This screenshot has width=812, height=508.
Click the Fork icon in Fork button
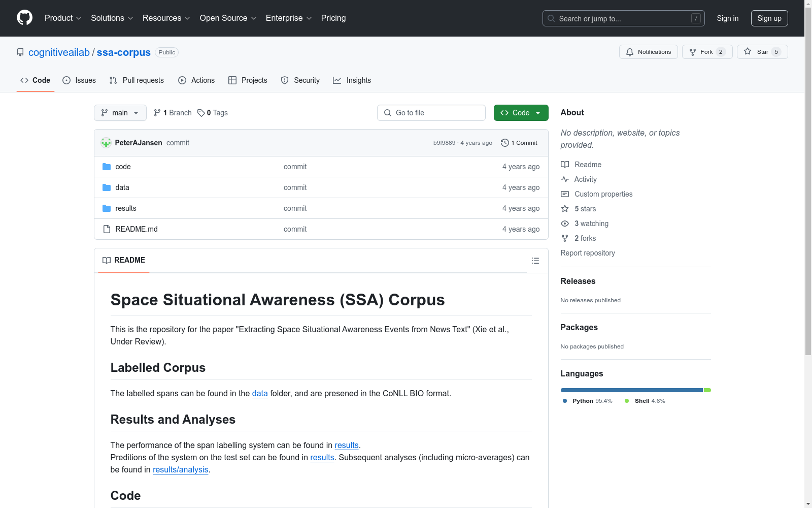point(693,52)
